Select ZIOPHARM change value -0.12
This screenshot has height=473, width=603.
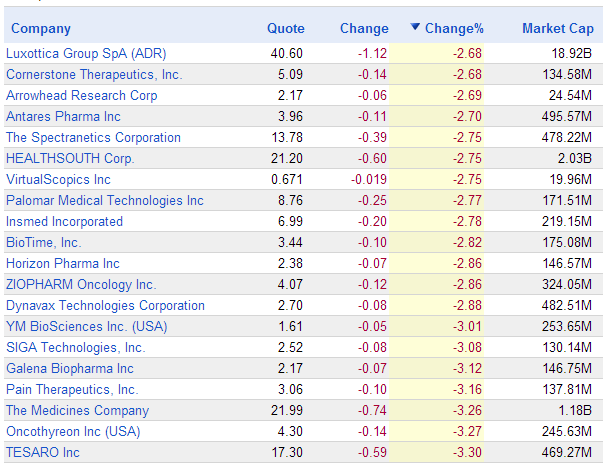click(372, 285)
